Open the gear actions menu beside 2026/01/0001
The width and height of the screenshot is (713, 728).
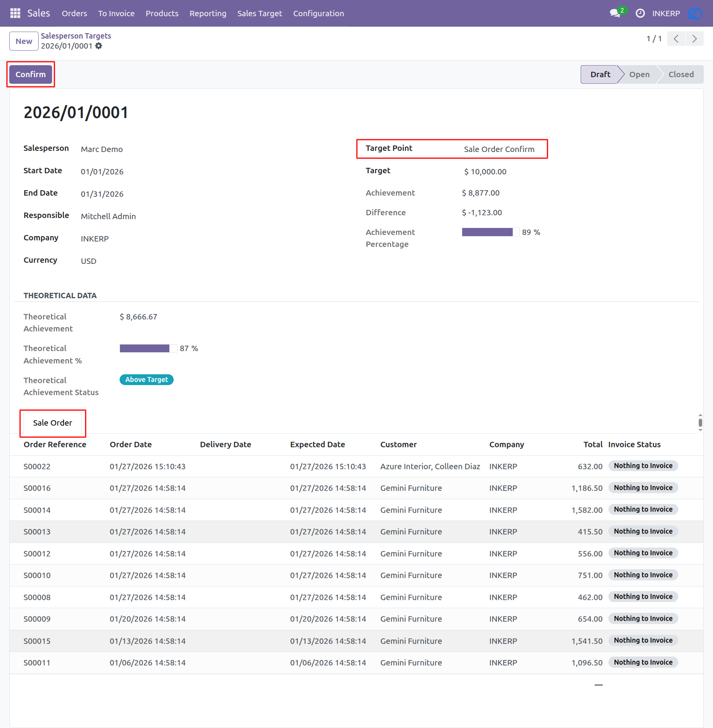point(99,46)
